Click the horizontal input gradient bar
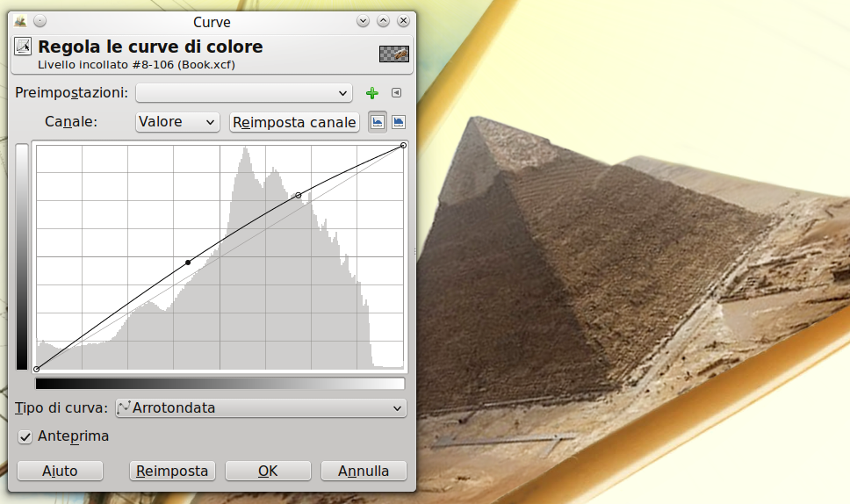Image resolution: width=850 pixels, height=504 pixels. [x=220, y=384]
